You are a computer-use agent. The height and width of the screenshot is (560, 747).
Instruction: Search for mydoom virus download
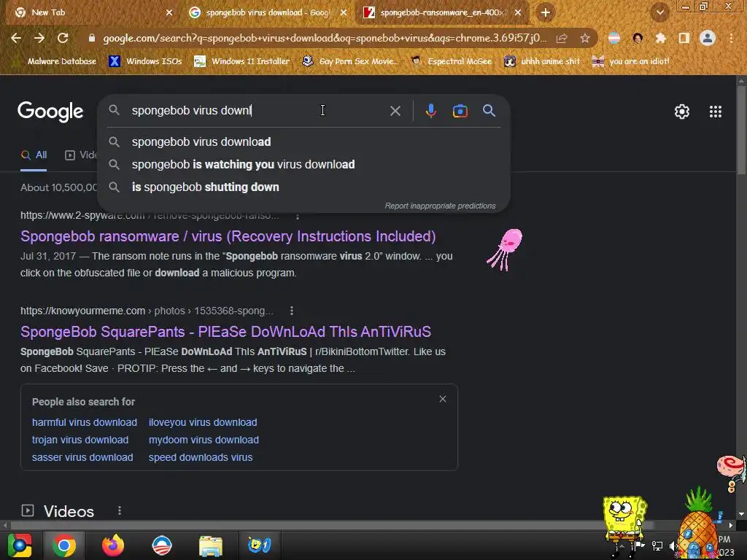tap(204, 440)
